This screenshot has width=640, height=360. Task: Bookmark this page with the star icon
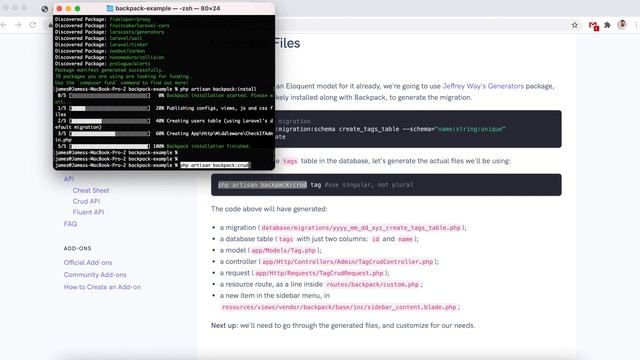[x=575, y=25]
